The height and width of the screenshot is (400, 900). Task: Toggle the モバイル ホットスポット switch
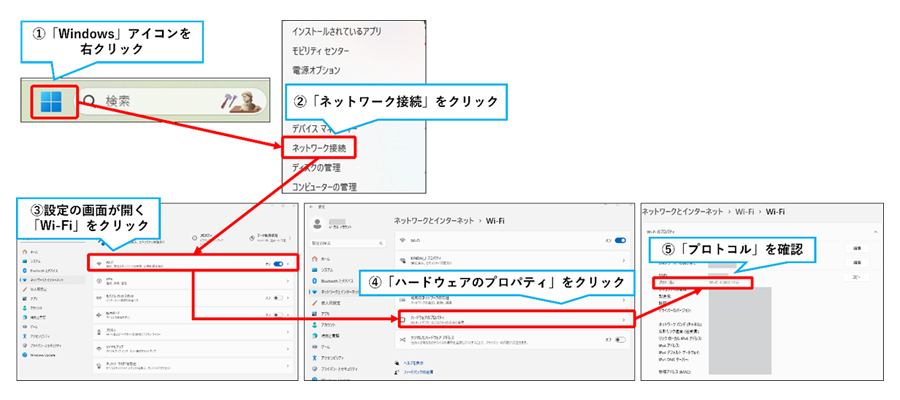pos(278,298)
